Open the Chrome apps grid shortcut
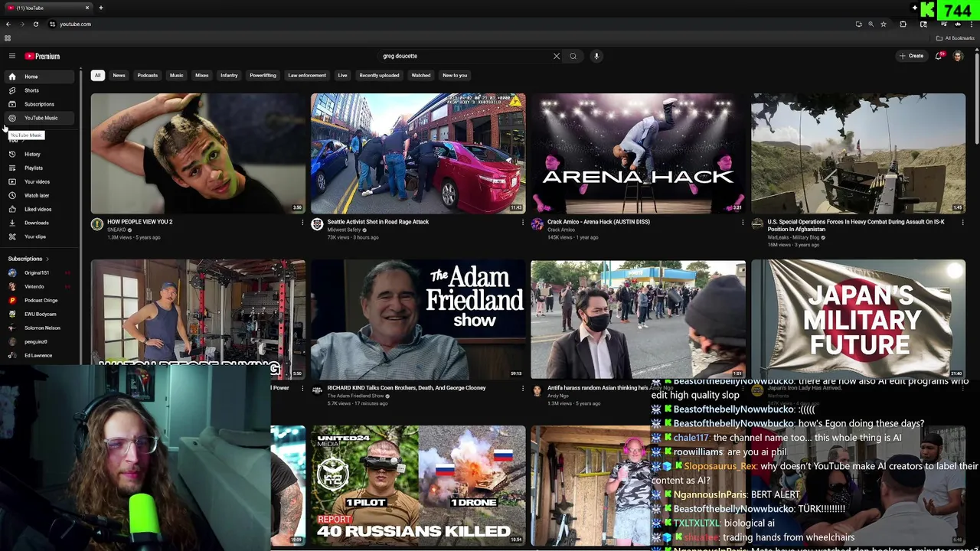980x551 pixels. (8, 37)
